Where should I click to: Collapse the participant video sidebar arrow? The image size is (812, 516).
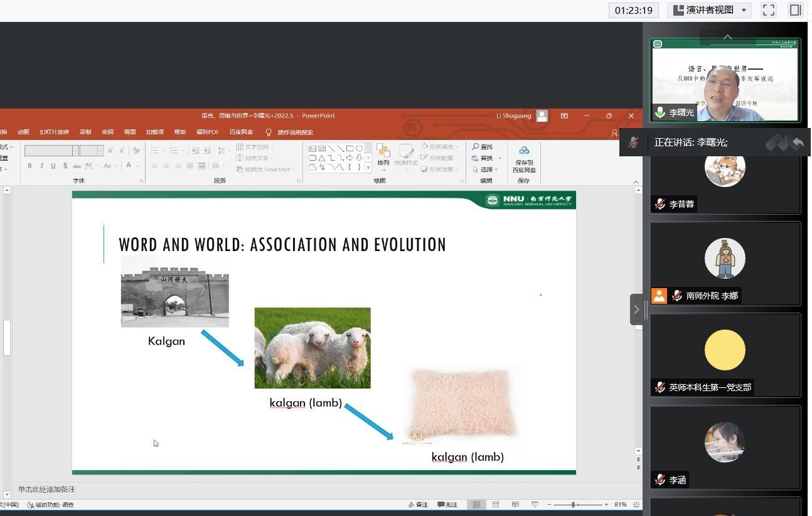coord(636,309)
